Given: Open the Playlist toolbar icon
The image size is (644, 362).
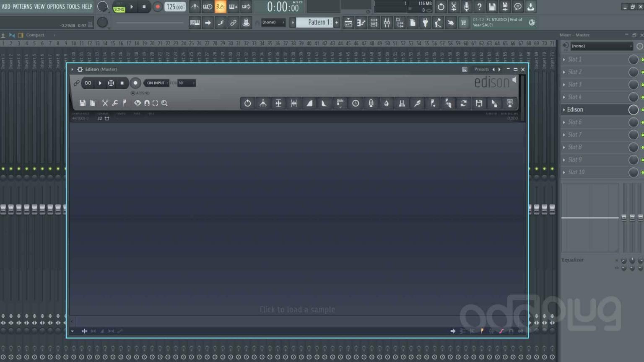Looking at the screenshot, I should coord(348,23).
